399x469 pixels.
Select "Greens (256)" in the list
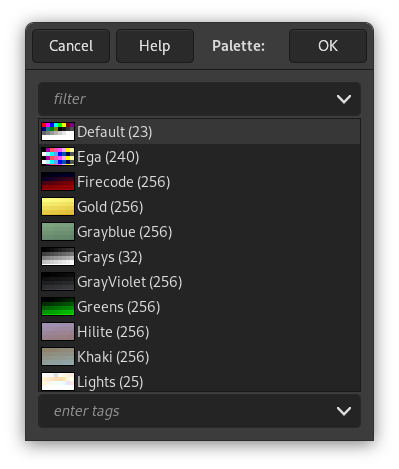pyautogui.click(x=119, y=307)
